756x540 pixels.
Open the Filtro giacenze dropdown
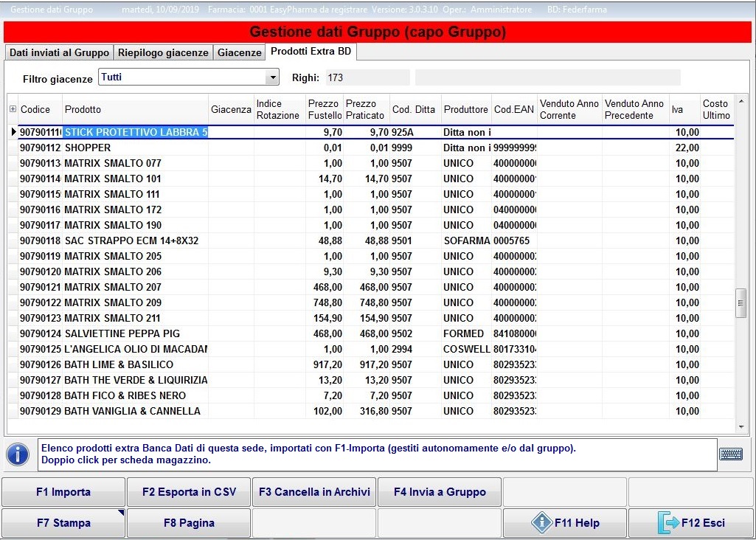[273, 77]
